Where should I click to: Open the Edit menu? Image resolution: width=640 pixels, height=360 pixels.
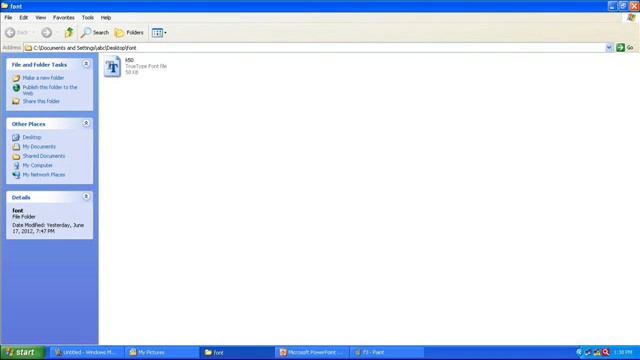point(24,18)
